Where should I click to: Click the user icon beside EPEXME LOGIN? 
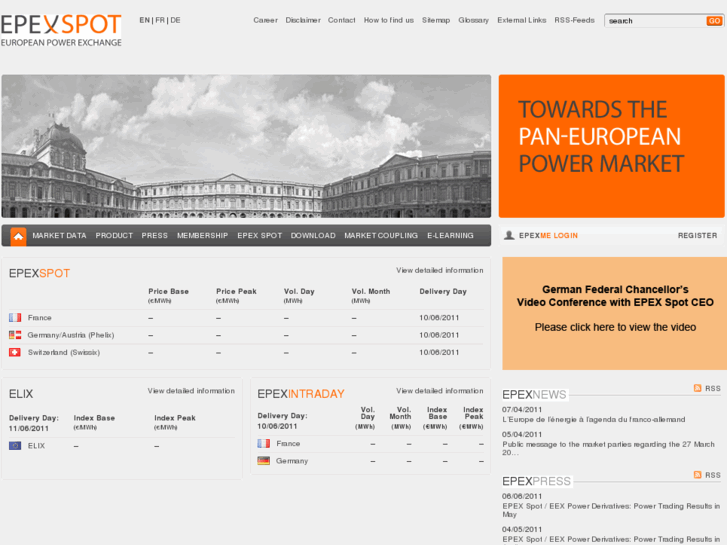tap(509, 236)
